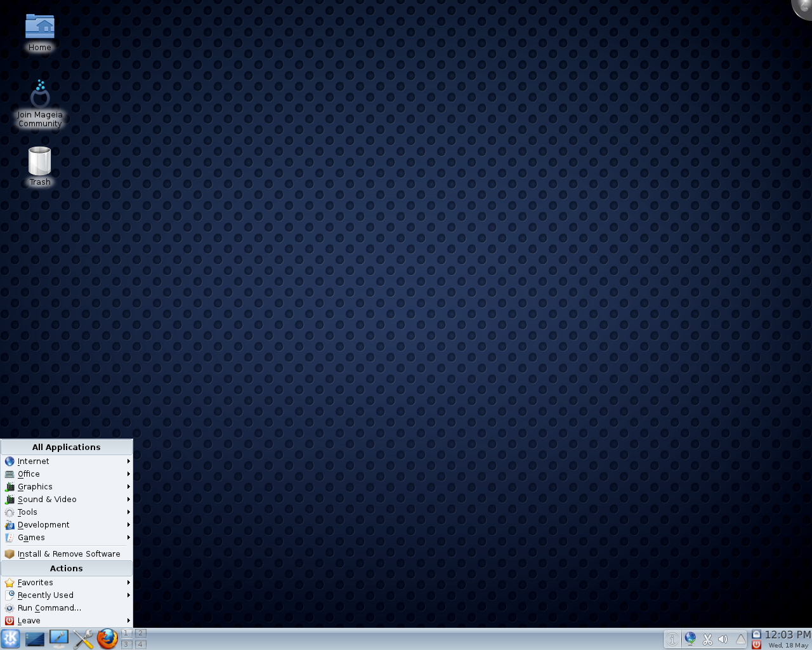Viewport: 812px width, 650px height.
Task: Click the volume speaker tray icon
Action: [x=723, y=639]
